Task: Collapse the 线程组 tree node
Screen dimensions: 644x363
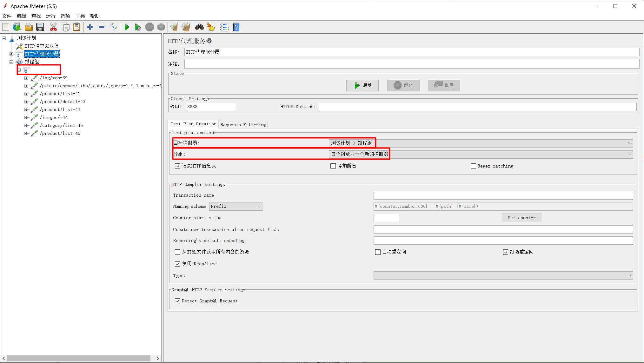Action: point(11,62)
